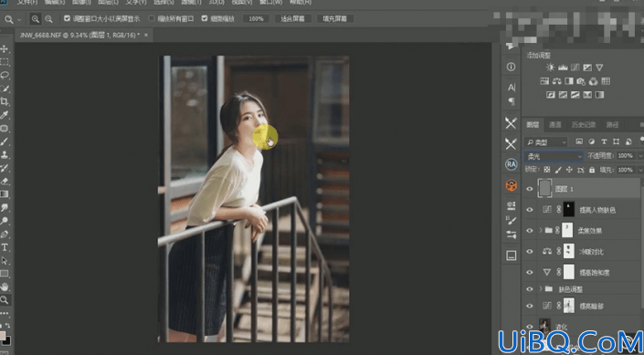Hide the 图层 1 layer
This screenshot has height=355, width=644.
click(x=530, y=189)
